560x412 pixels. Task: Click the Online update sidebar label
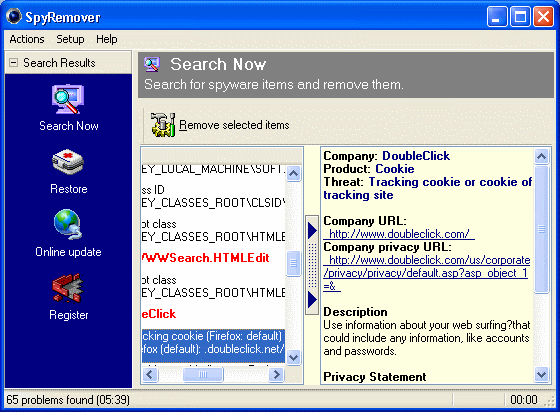[x=68, y=252]
